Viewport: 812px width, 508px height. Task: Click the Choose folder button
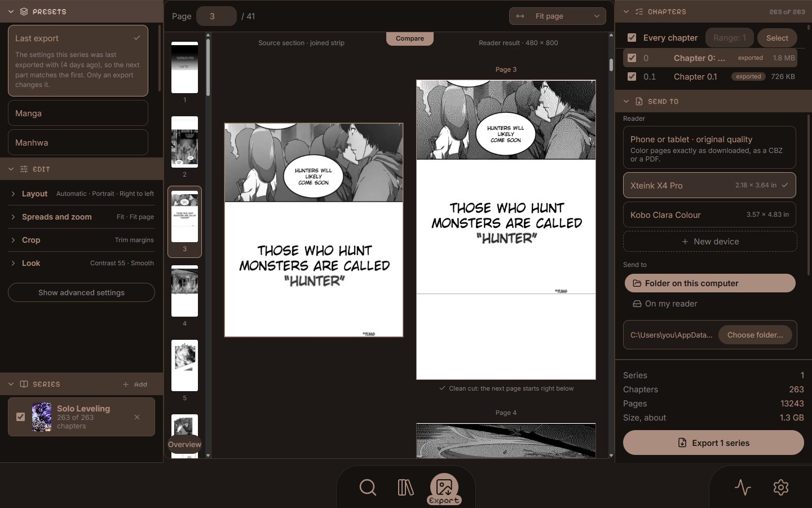(x=755, y=335)
